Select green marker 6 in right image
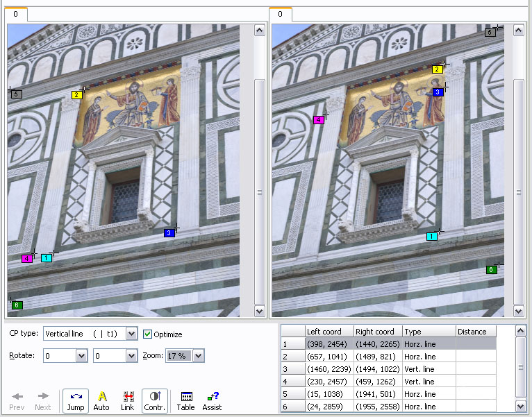Image resolution: width=532 pixels, height=417 pixels. click(x=491, y=270)
